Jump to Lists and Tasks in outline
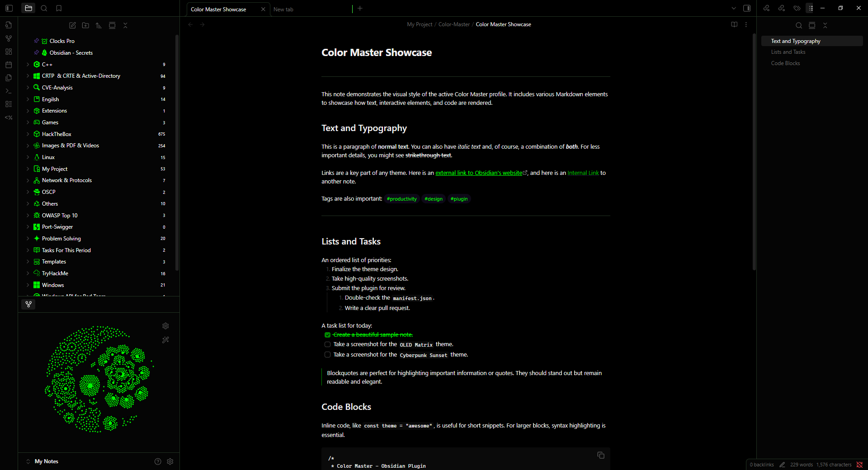Image resolution: width=868 pixels, height=470 pixels. (x=788, y=52)
